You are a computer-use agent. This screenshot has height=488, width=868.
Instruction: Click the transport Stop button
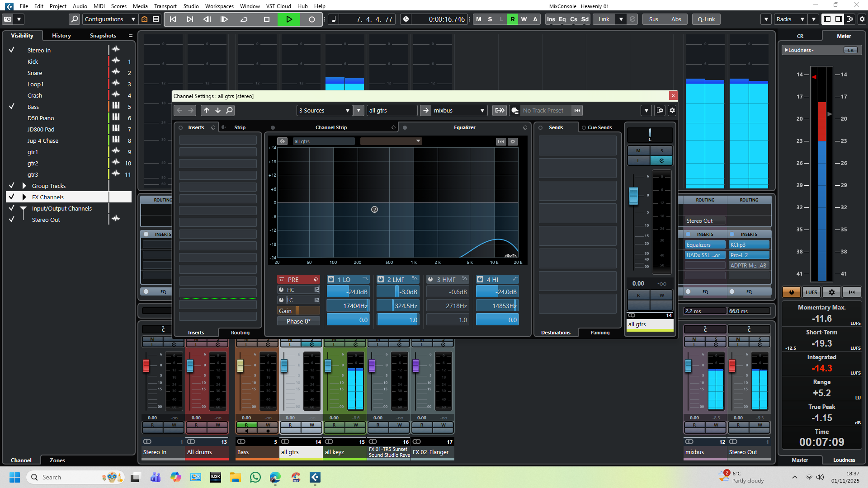click(267, 19)
